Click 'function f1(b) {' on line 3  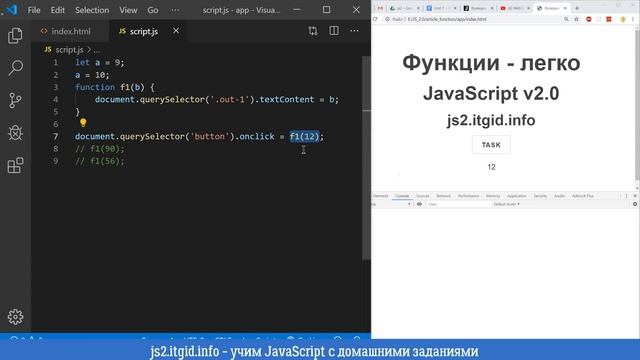115,87
